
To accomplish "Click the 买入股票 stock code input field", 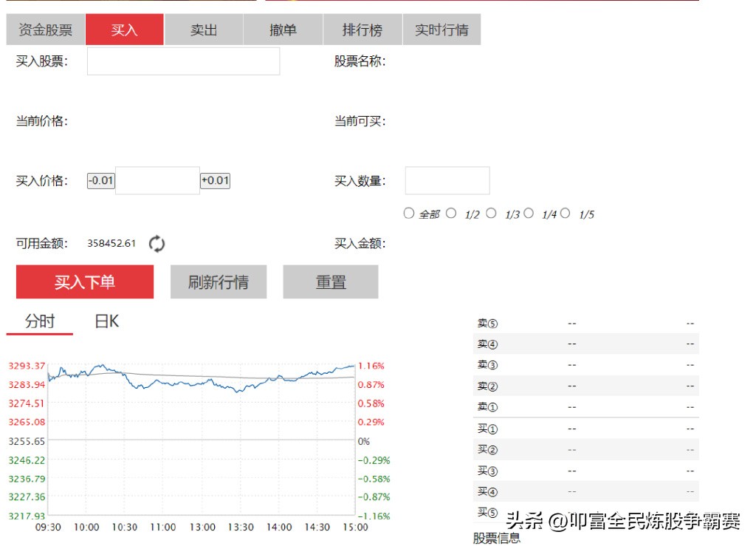I will (182, 61).
